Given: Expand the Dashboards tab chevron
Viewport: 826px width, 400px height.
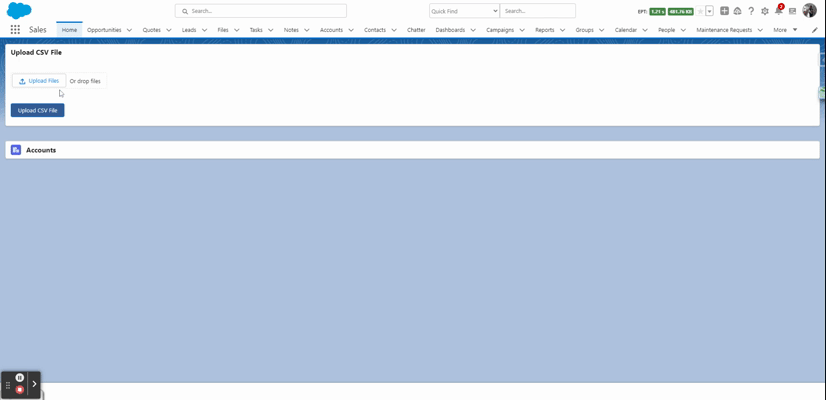Looking at the screenshot, I should 473,30.
